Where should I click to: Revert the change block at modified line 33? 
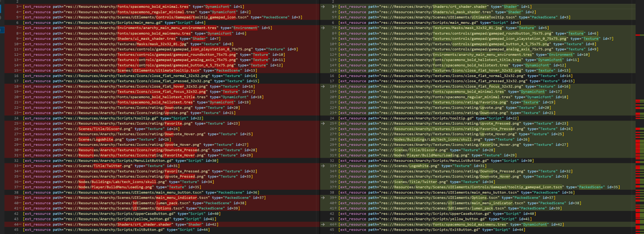(323, 166)
